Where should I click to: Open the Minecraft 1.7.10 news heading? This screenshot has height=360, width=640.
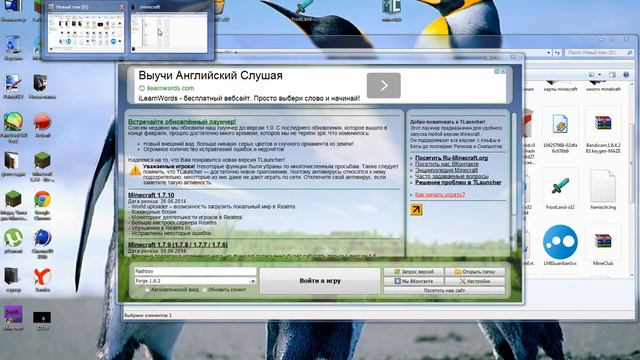[x=151, y=196]
